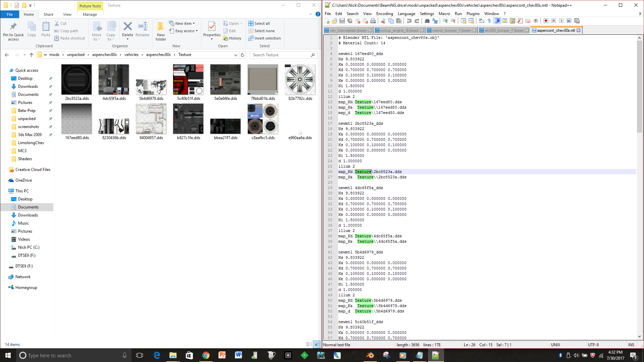The image size is (644, 362).
Task: Toggle the Word Wrap toolbar button
Action: [482, 21]
